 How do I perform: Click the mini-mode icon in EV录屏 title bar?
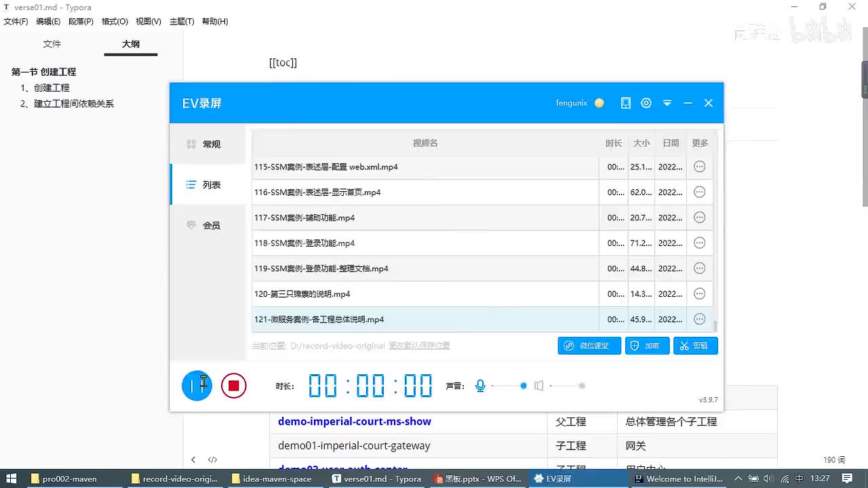pos(626,103)
